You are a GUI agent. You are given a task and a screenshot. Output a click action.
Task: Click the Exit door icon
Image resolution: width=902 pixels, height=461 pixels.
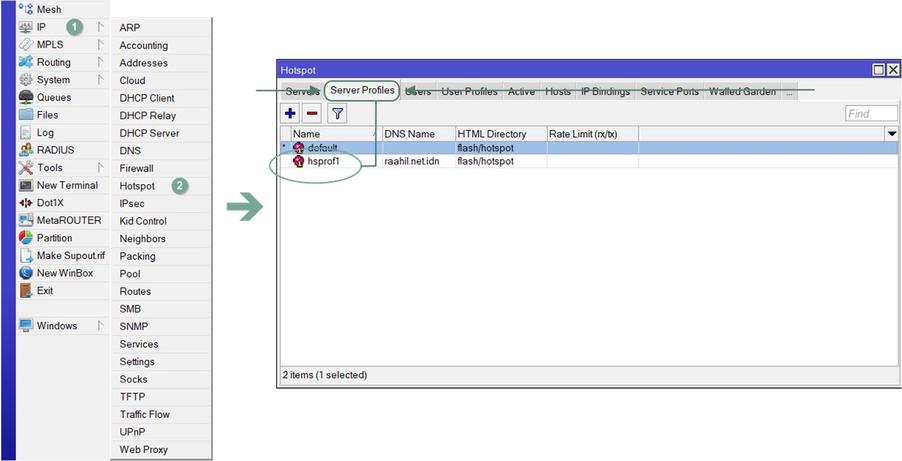click(27, 290)
